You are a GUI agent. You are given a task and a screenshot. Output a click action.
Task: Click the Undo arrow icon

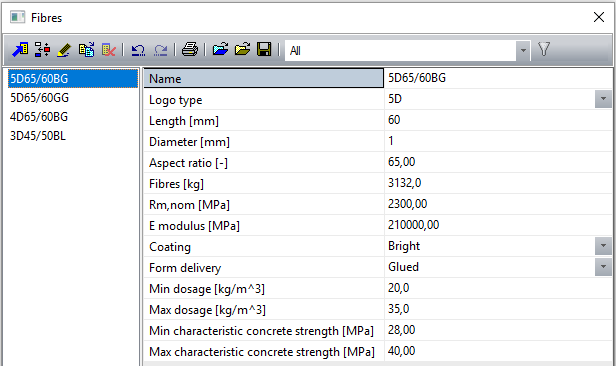coord(138,50)
